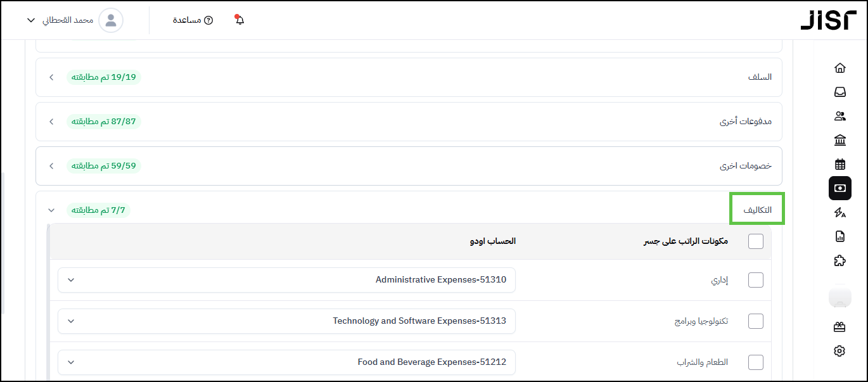Viewport: 868px width, 382px height.
Task: Click the JISR logo
Action: [x=828, y=20]
